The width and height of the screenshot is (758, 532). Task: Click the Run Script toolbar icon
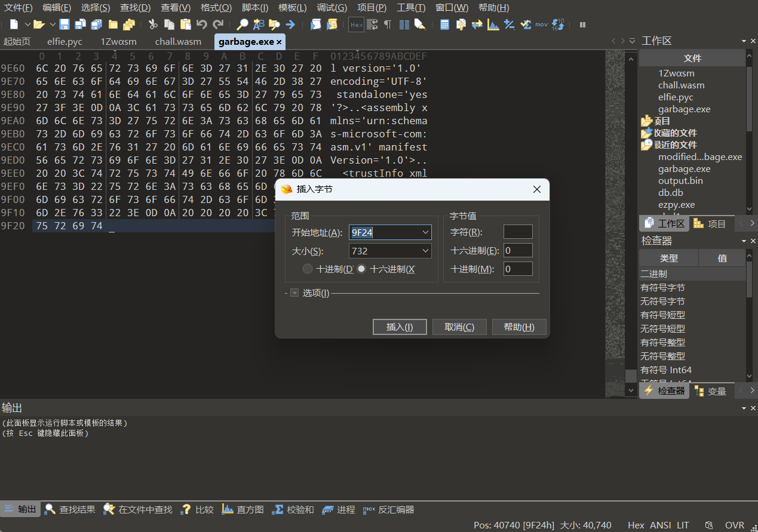click(315, 24)
